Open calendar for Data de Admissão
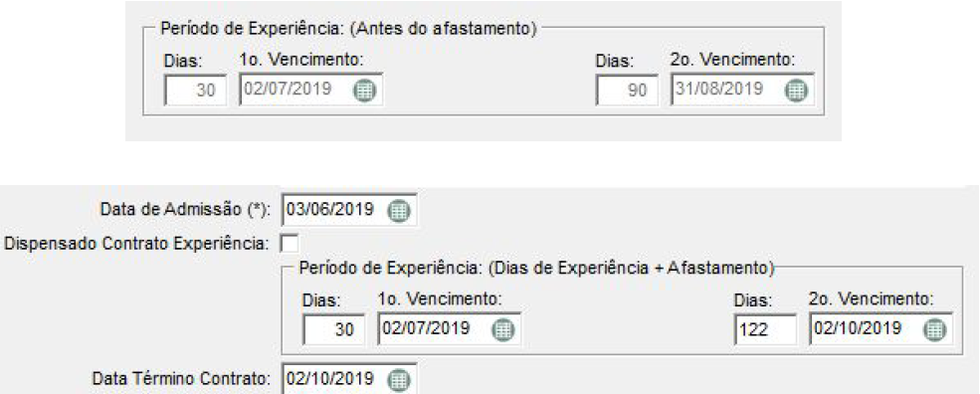 point(397,210)
